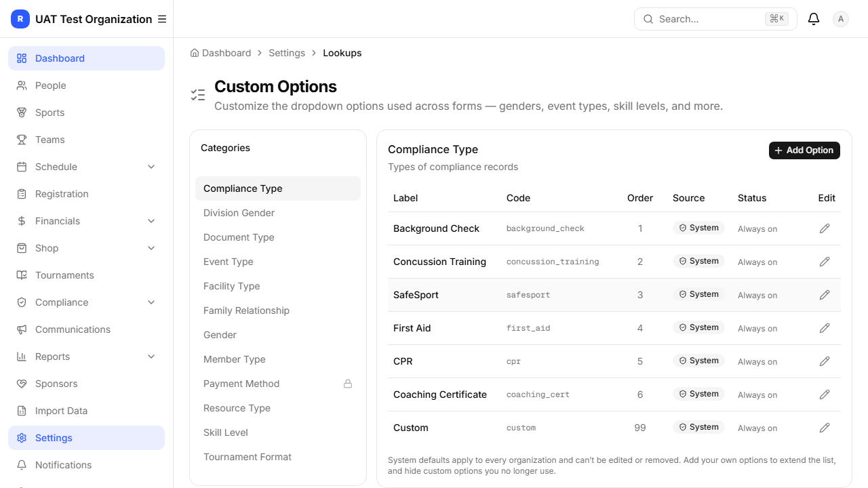Expand the Compliance menu chevron
Image resolution: width=868 pixels, height=488 pixels.
pyautogui.click(x=151, y=302)
